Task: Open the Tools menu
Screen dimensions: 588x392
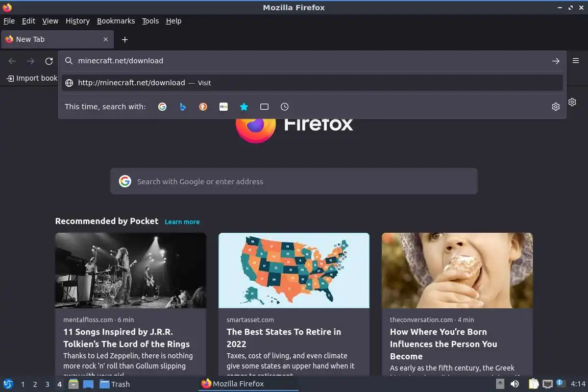Action: pos(151,21)
